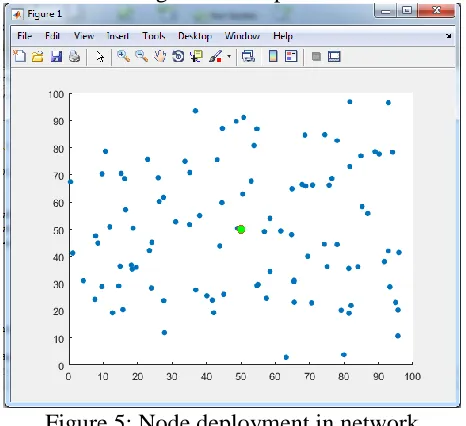This screenshot has height=426, width=466.
Task: Open the File menu
Action: tap(25, 36)
